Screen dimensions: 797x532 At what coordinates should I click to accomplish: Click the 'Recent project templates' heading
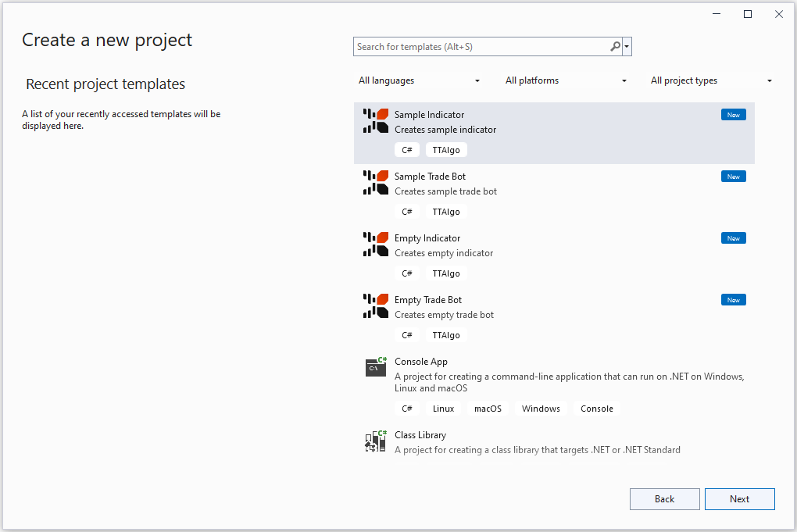point(105,84)
